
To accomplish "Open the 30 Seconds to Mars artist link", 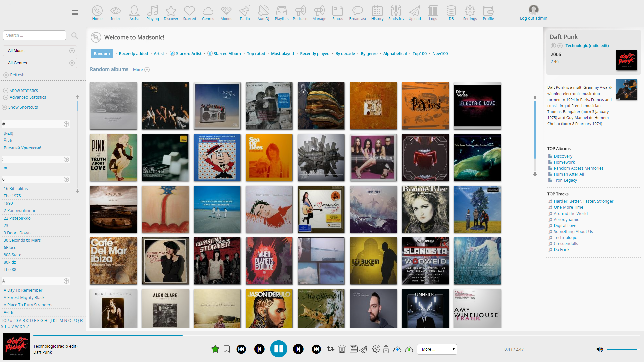I will [22, 240].
